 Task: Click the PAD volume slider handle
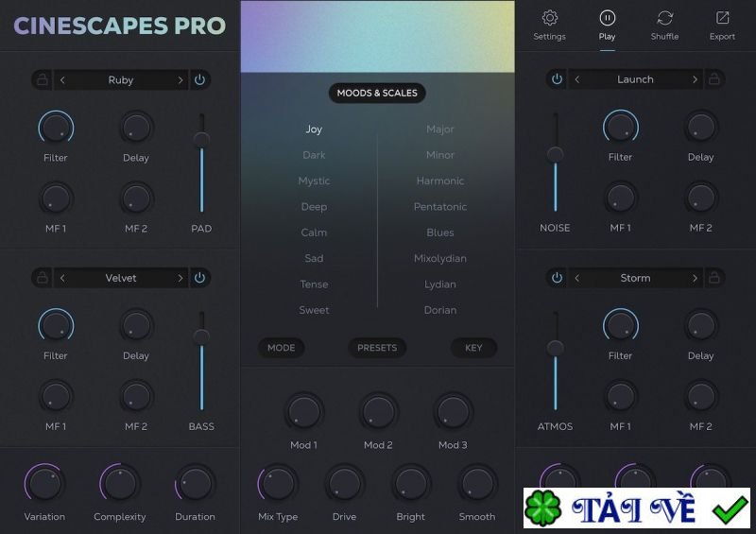200,140
